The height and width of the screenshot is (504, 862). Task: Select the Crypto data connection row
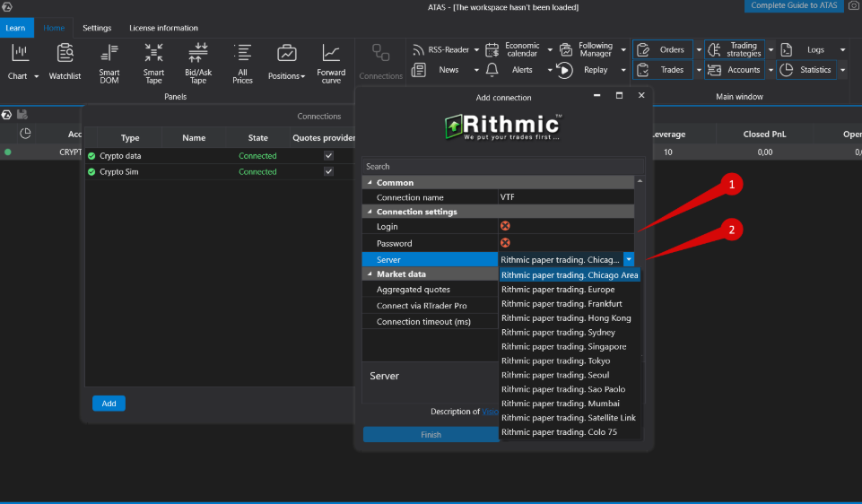(x=221, y=155)
